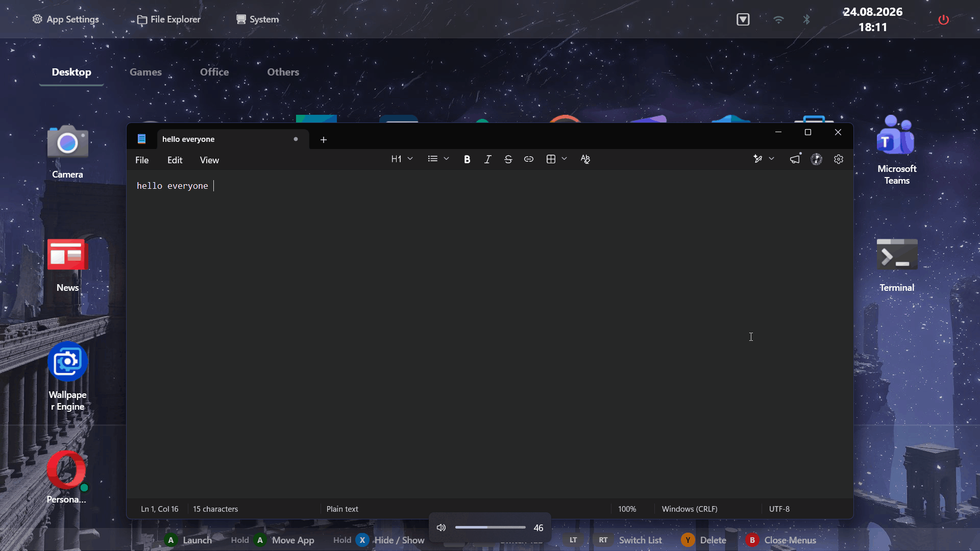Toggle bold formatting in Notepad
980x551 pixels.
coord(467,159)
